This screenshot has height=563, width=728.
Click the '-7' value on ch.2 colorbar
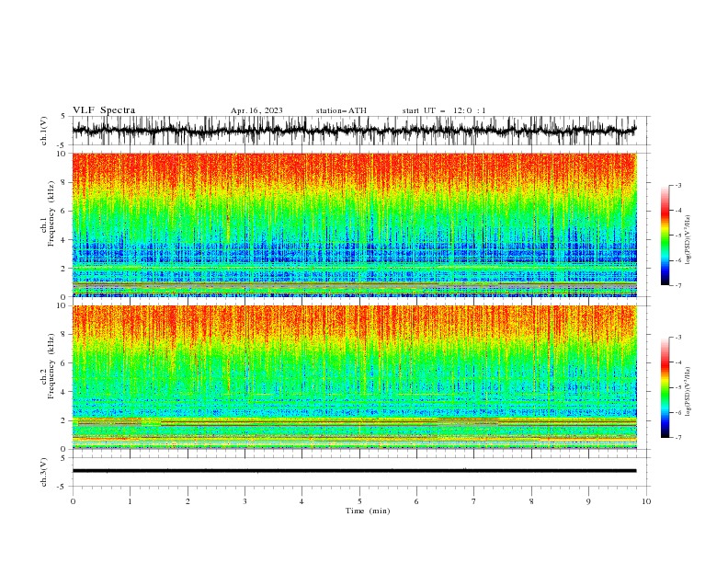click(677, 438)
